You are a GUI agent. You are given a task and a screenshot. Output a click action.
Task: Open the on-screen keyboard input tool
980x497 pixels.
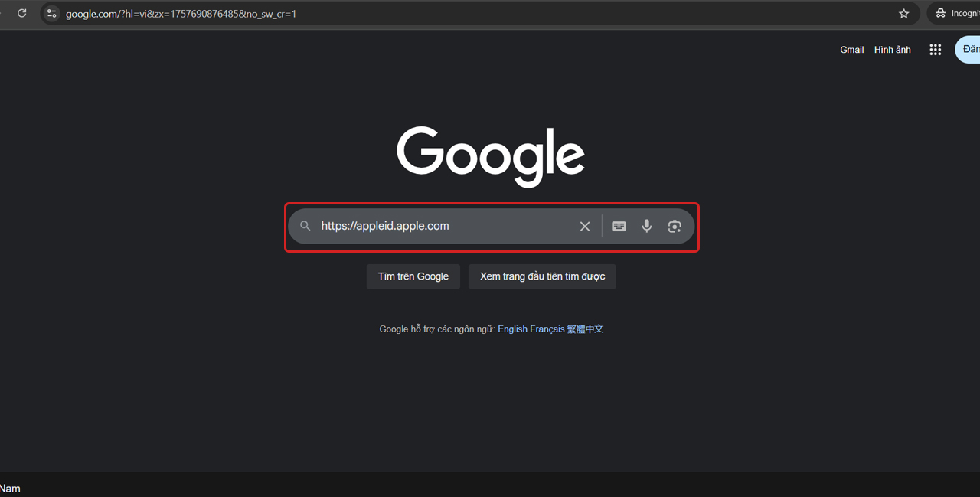point(619,226)
